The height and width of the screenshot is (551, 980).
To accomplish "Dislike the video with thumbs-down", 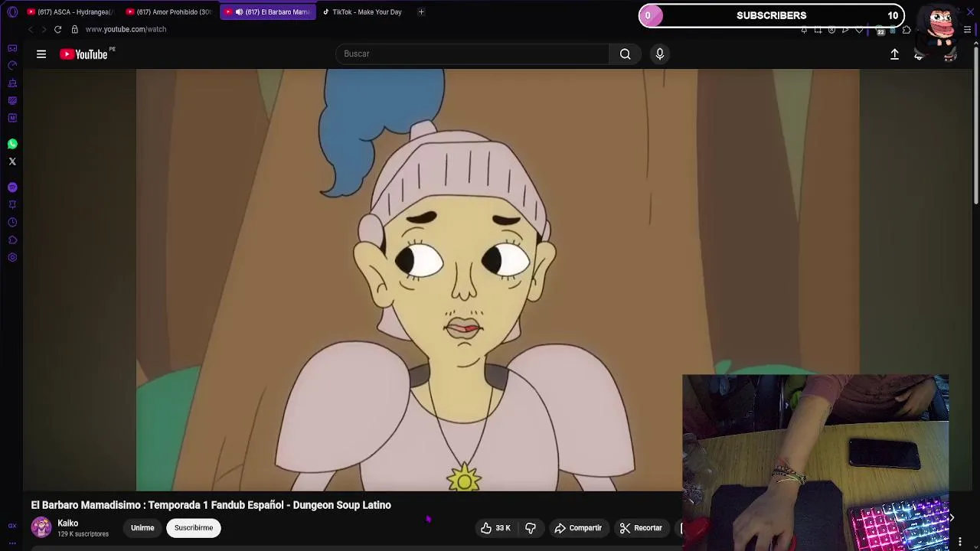I will [531, 528].
